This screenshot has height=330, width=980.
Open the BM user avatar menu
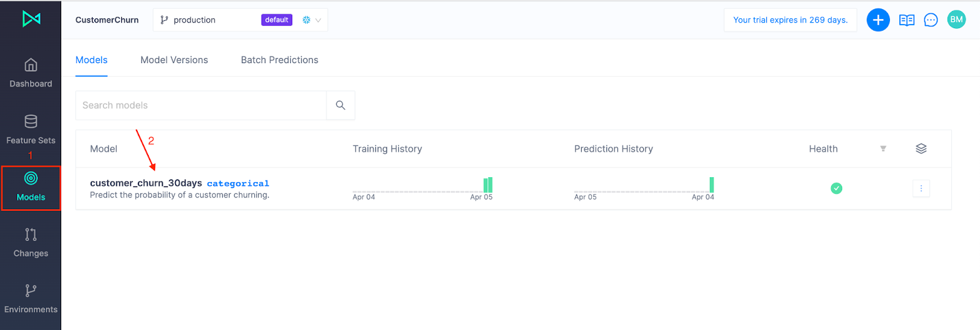coord(956,20)
